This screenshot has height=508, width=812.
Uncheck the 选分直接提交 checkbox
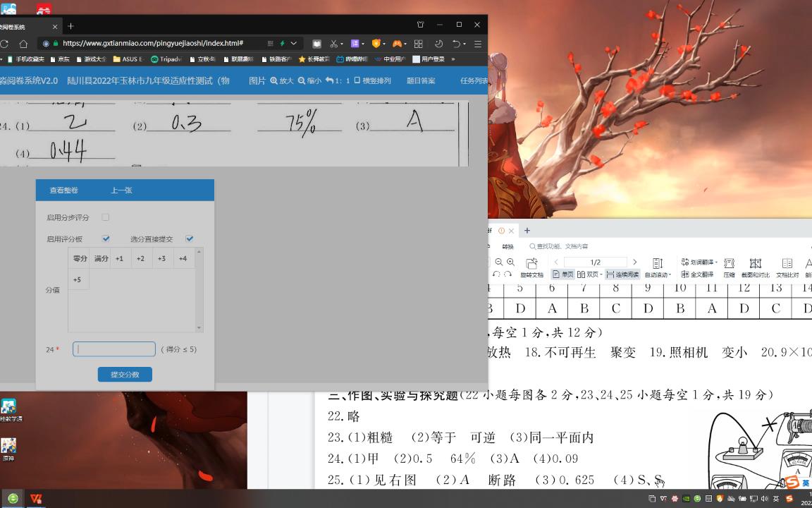click(x=189, y=238)
